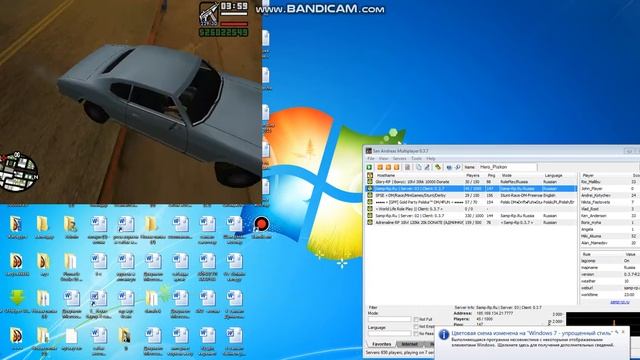640x360 pixels.
Task: Click the ping graph display
Action: [602, 319]
